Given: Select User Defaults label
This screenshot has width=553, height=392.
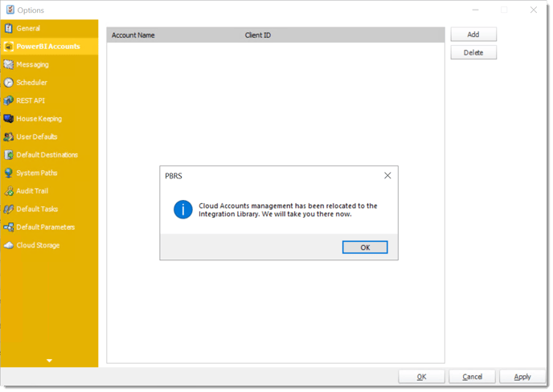Looking at the screenshot, I should (37, 137).
